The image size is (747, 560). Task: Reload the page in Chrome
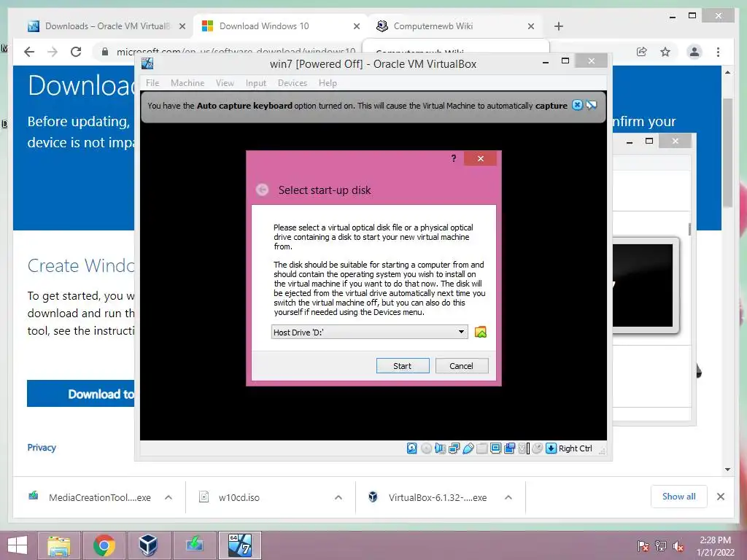pyautogui.click(x=76, y=52)
